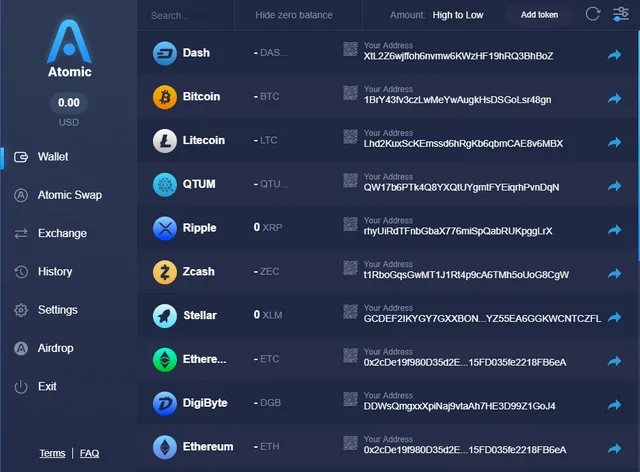The image size is (640, 472).
Task: Select Exit in the sidebar
Action: (x=35, y=387)
